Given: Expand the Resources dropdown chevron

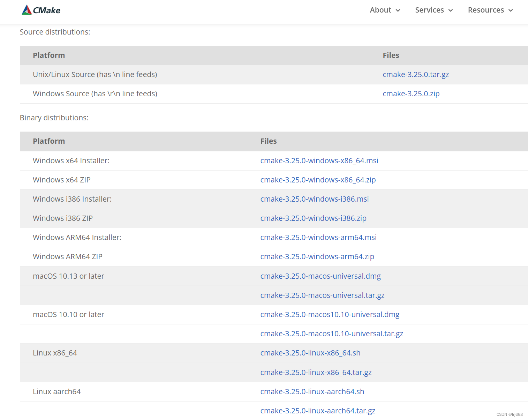Looking at the screenshot, I should (x=511, y=10).
